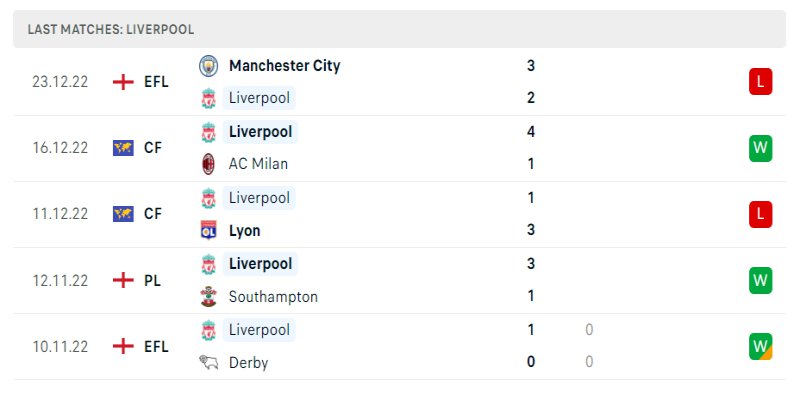The image size is (800, 400).
Task: Open the Southampton team link
Action: 273,296
